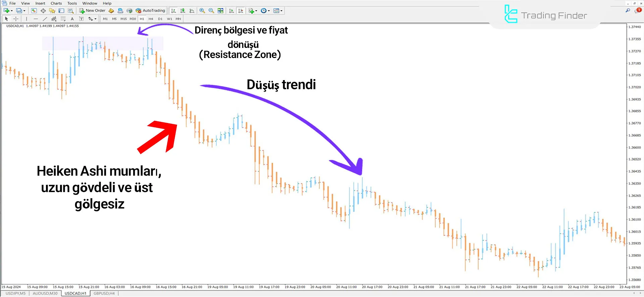Set timeframe to M5
The width and height of the screenshot is (644, 297).
point(114,19)
